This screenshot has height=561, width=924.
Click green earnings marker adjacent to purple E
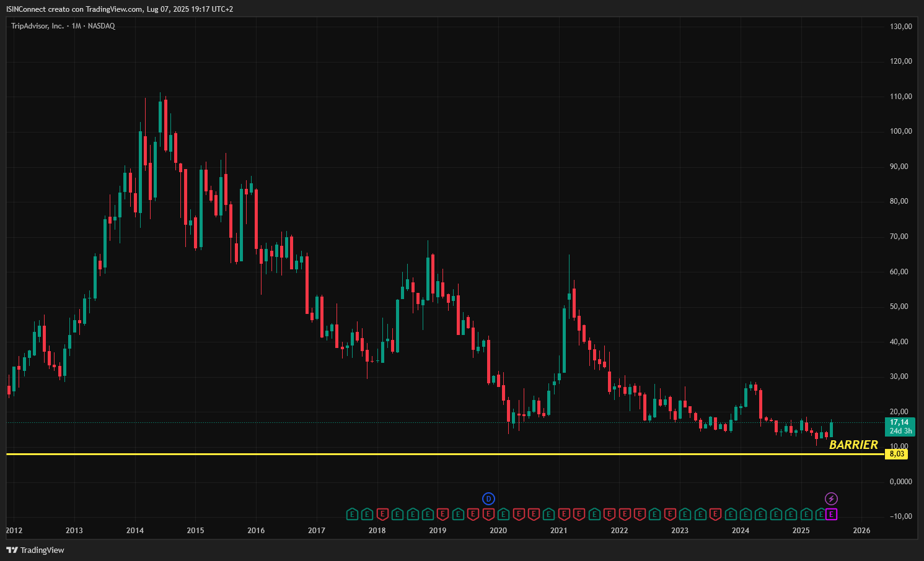click(821, 514)
